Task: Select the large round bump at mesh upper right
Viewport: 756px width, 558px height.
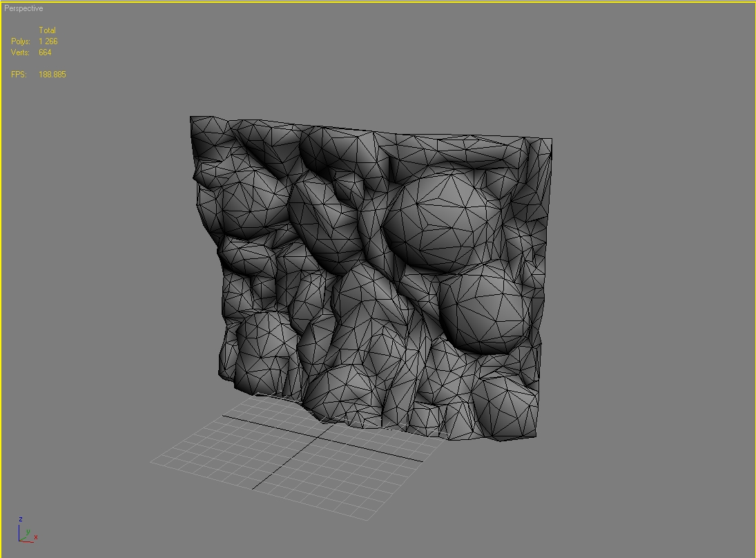Action: coord(442,221)
